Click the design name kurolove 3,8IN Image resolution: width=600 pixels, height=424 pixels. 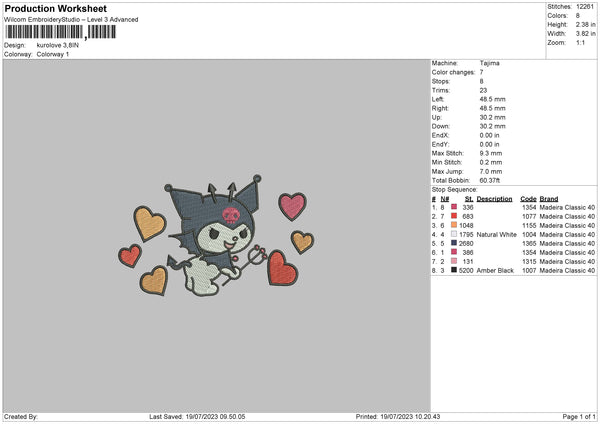58,45
